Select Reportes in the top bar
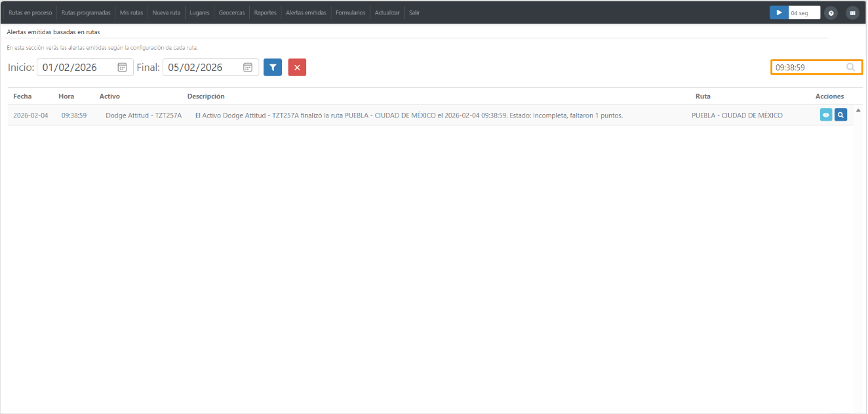 (x=266, y=12)
